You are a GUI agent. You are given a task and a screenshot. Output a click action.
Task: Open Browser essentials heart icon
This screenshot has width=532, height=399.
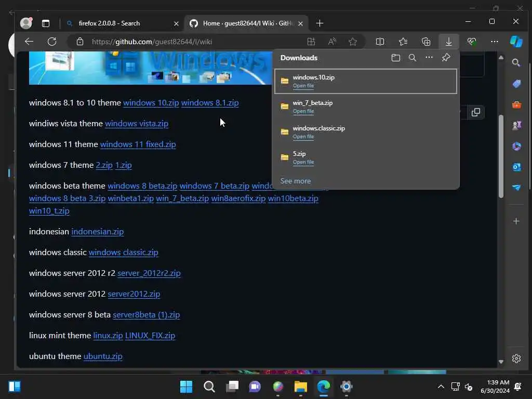tap(472, 42)
